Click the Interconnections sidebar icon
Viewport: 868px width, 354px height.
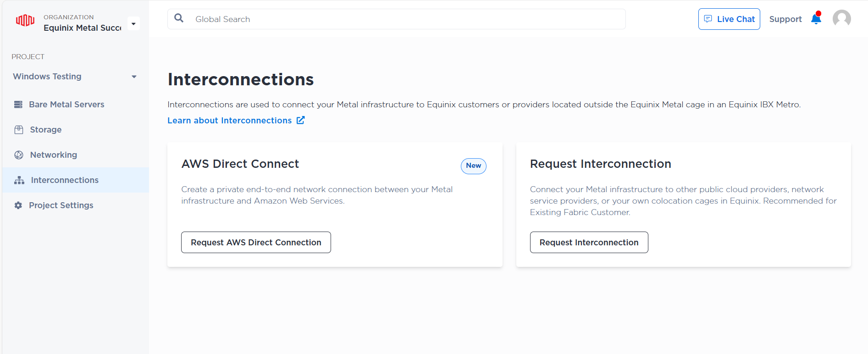tap(19, 180)
